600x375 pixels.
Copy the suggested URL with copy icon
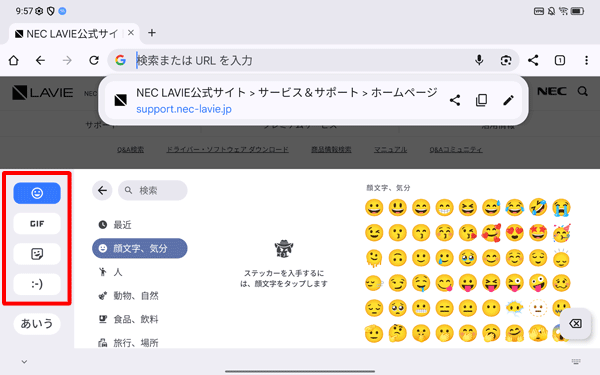point(481,101)
